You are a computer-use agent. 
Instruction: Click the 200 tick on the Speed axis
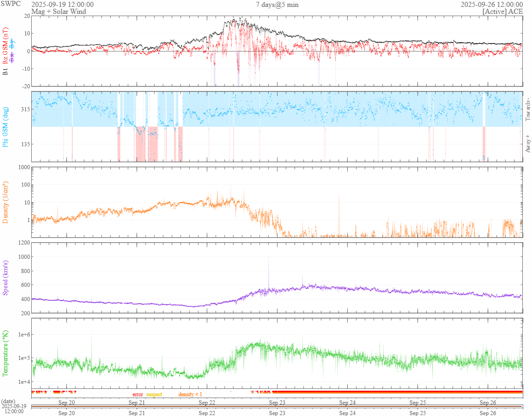(x=25, y=313)
